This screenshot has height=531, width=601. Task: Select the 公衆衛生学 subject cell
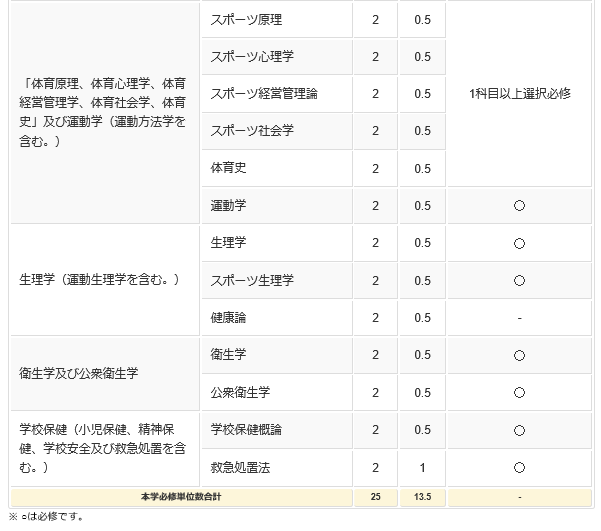coord(277,393)
